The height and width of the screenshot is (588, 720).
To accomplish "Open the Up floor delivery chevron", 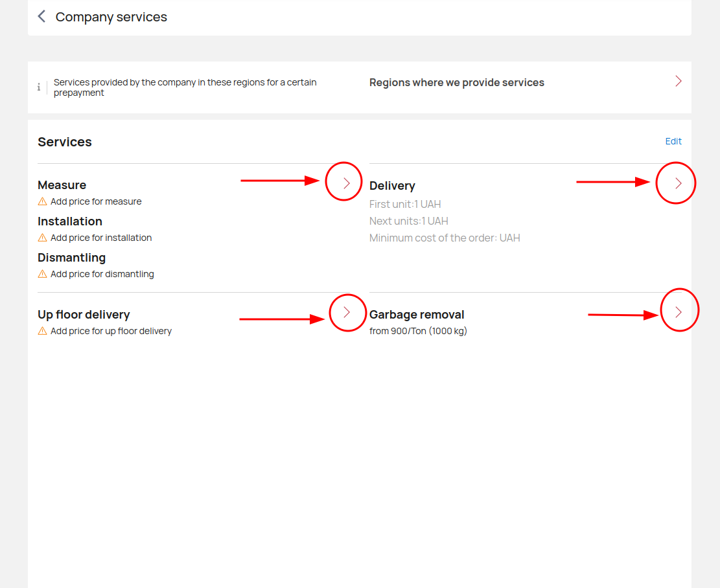I will point(347,312).
